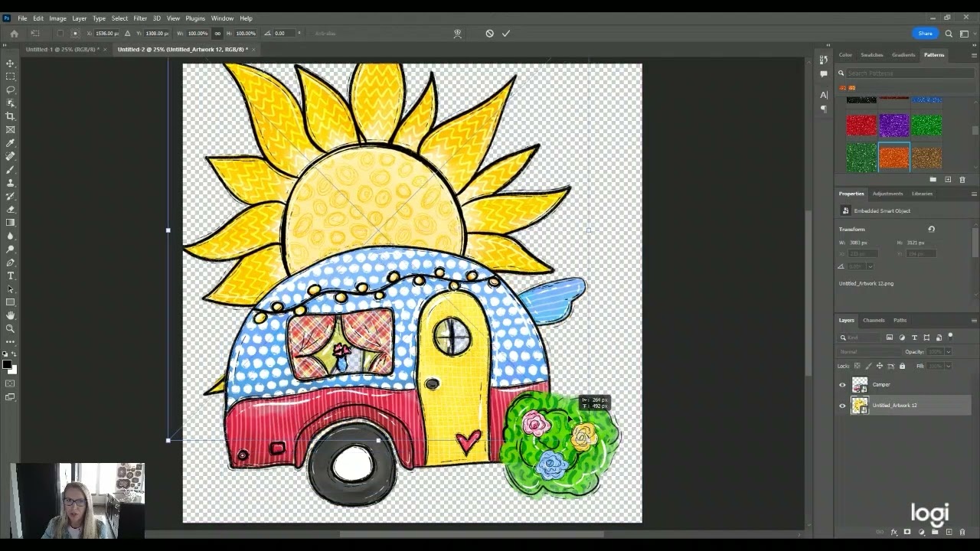
Task: Delete layer with Layers panel trash icon
Action: click(x=962, y=532)
